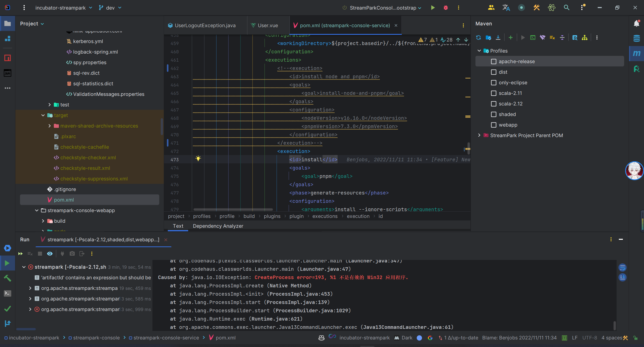Switch to the User.vue editor tab
644x347 pixels.
click(x=267, y=25)
